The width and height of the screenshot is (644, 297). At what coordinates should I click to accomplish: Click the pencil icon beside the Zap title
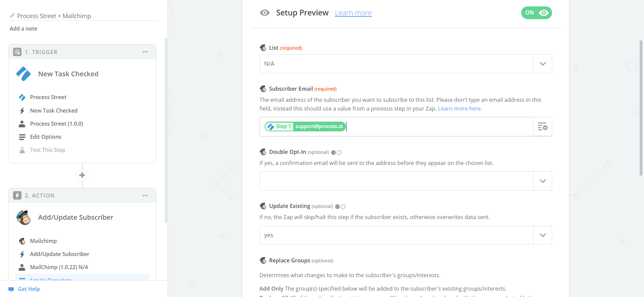click(x=12, y=16)
